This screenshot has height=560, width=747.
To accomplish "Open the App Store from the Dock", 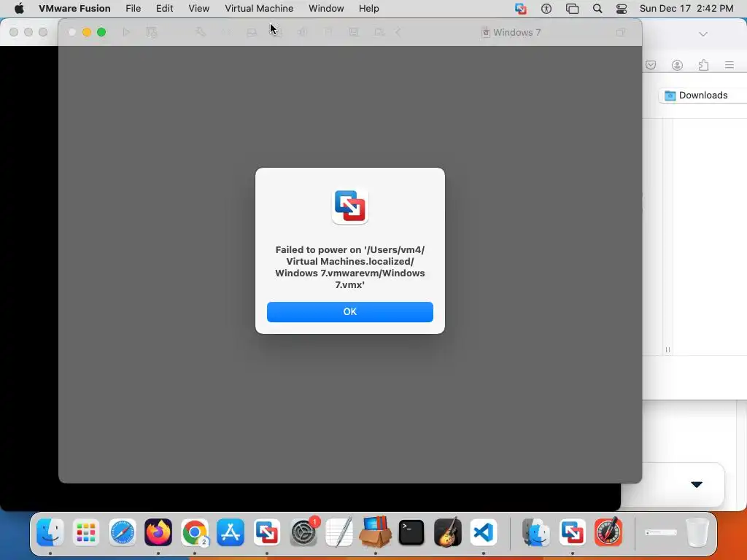I will (x=231, y=532).
